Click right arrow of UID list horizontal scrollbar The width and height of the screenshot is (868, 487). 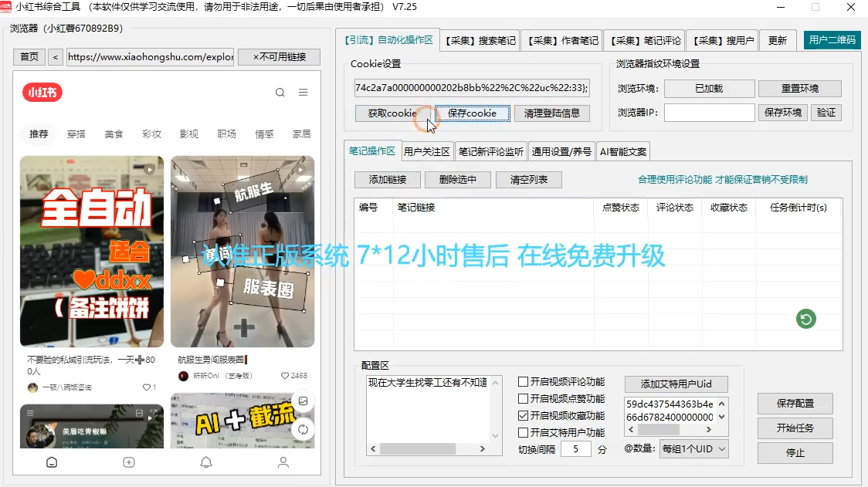pos(709,429)
